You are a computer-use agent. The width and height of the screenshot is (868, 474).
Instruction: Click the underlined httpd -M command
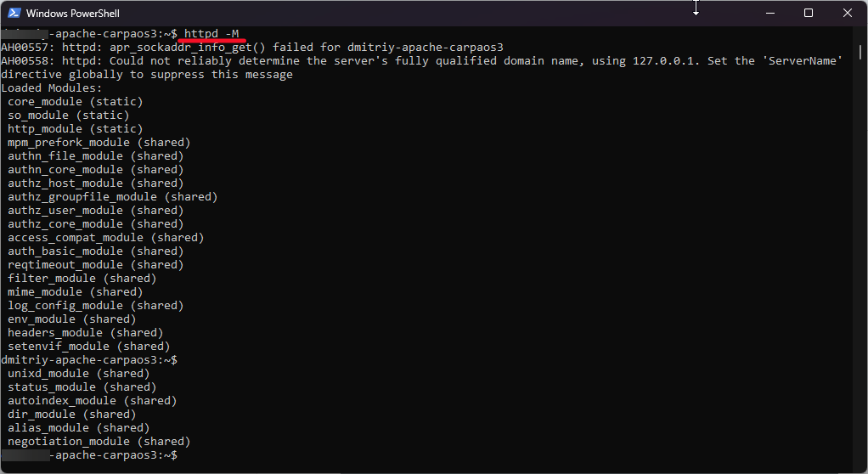(211, 33)
